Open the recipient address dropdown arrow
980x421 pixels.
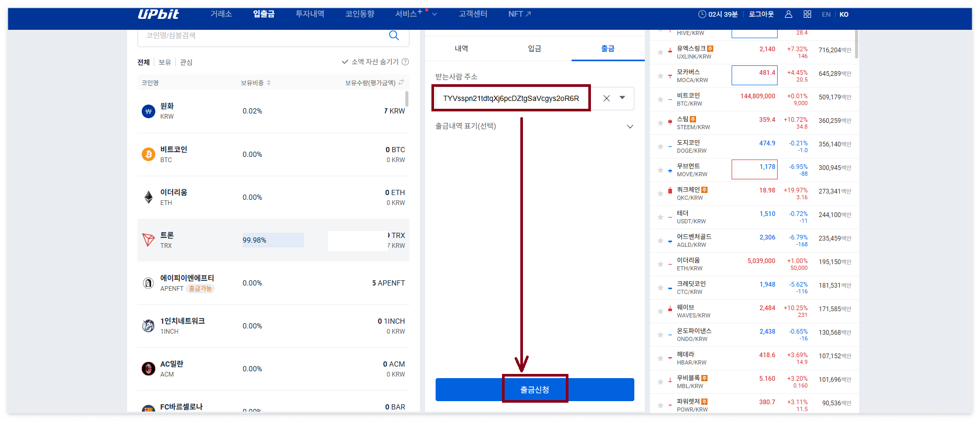click(x=622, y=98)
